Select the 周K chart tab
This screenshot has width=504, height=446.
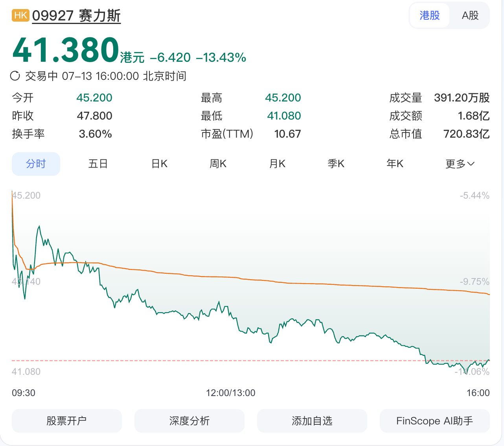[x=218, y=164]
